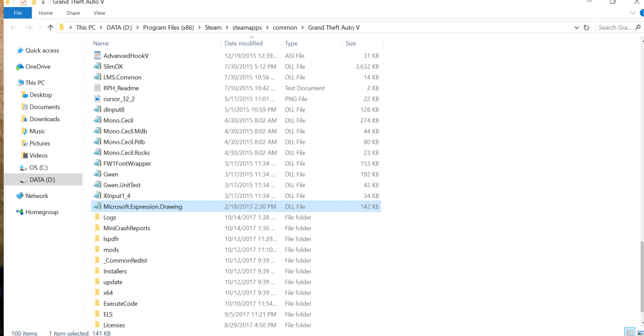Viewport: 644px width, 336px height.
Task: Select the ELS folder icon
Action: click(97, 314)
